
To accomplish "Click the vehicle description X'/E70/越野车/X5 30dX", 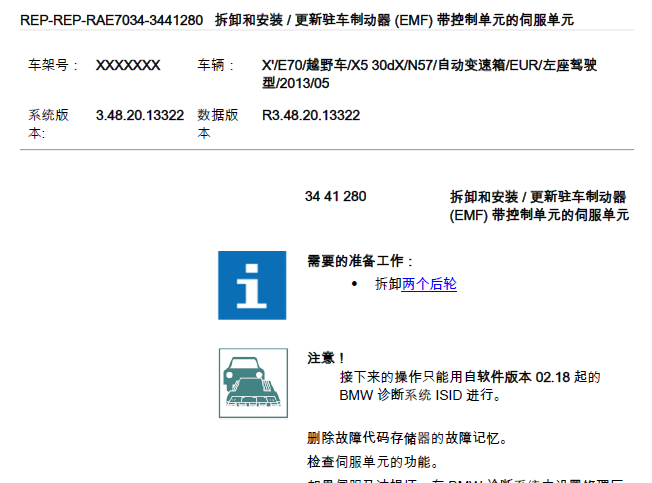I will coord(429,74).
